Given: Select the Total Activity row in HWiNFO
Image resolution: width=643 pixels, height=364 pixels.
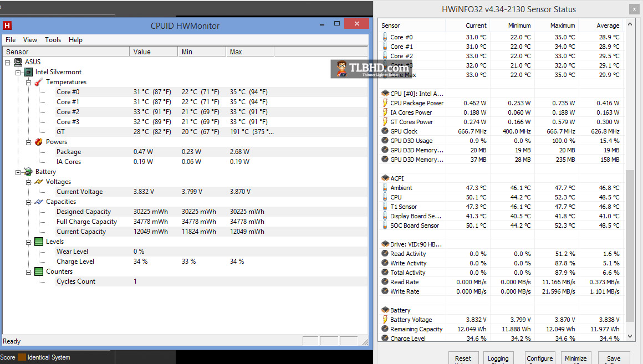Looking at the screenshot, I should (x=502, y=273).
